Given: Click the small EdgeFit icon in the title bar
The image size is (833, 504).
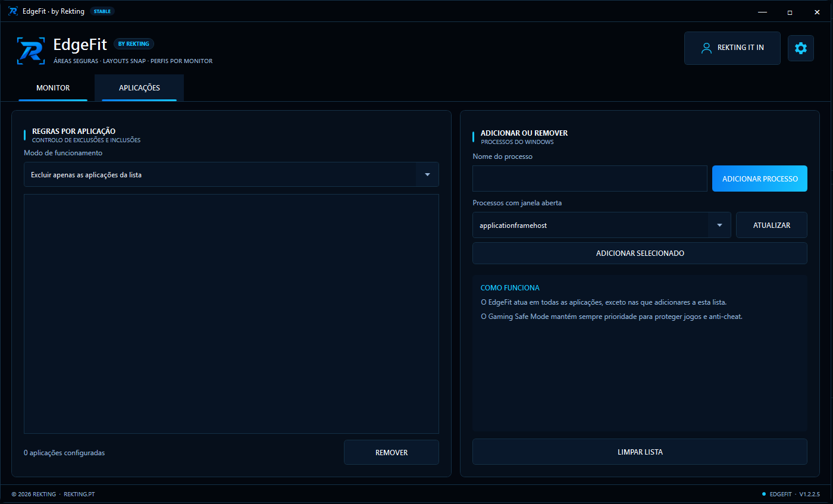Looking at the screenshot, I should click(x=13, y=11).
